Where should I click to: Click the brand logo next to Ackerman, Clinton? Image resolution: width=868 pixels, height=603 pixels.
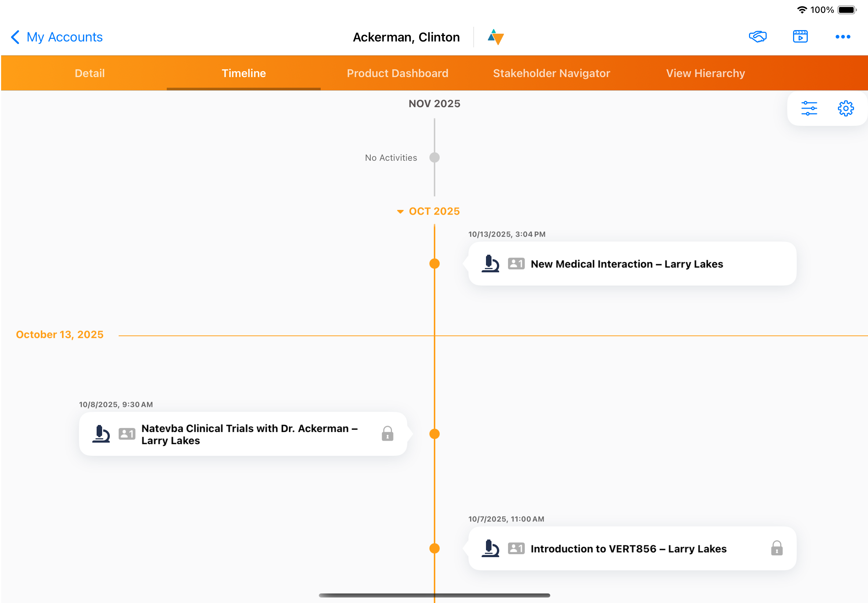pos(495,37)
